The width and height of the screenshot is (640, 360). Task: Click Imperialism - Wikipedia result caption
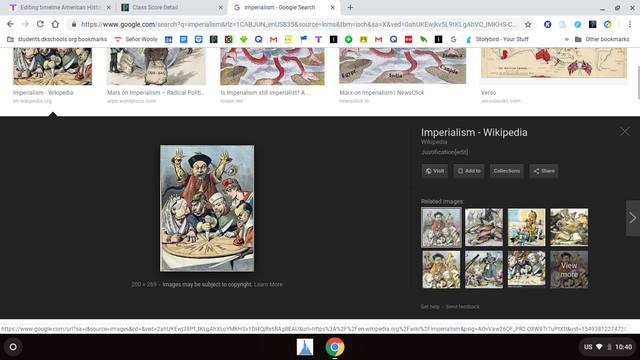tap(43, 93)
